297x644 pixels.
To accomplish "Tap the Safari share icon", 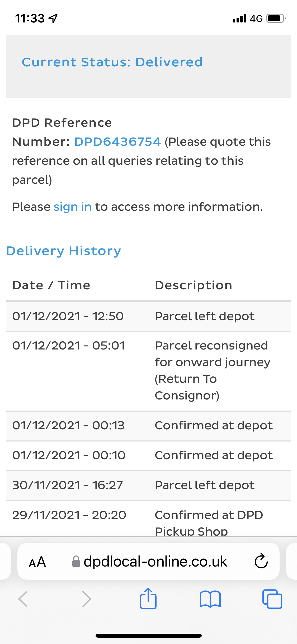I will click(148, 599).
